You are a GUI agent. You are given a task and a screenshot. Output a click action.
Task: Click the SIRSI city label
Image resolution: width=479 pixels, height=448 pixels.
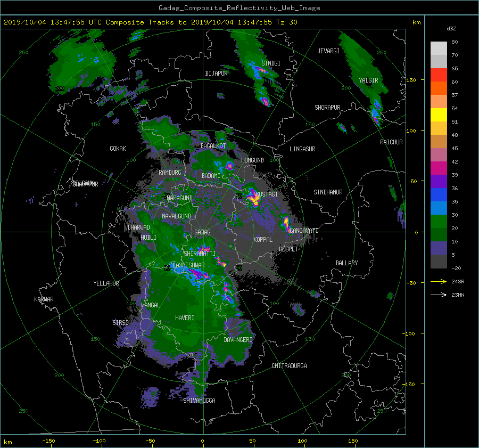(120, 323)
